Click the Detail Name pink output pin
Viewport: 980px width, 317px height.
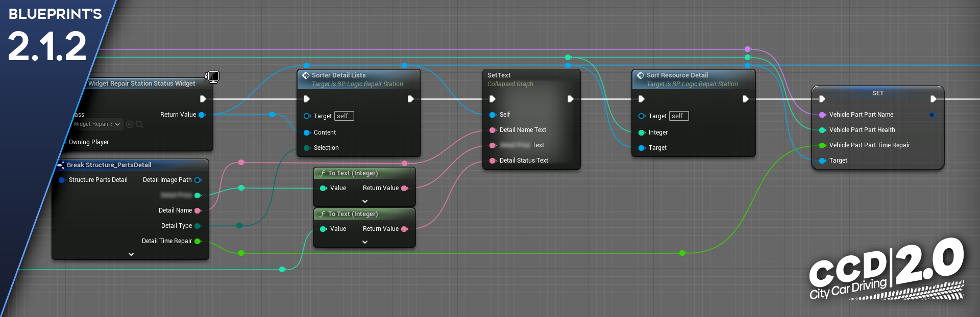coord(198,210)
